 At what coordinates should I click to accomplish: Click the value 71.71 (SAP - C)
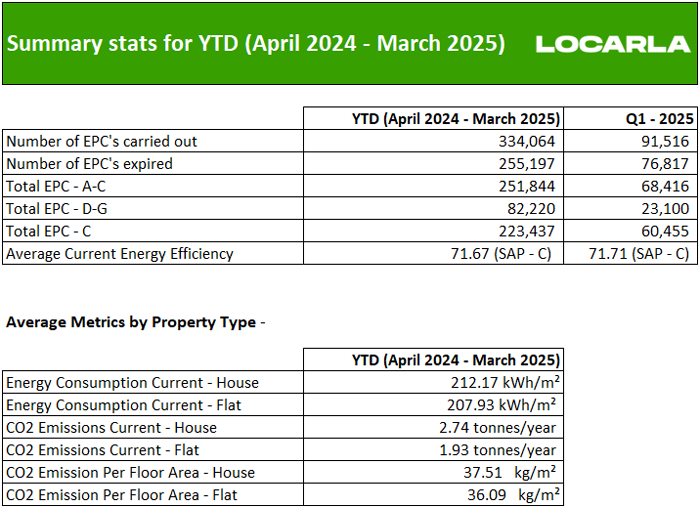click(x=639, y=254)
